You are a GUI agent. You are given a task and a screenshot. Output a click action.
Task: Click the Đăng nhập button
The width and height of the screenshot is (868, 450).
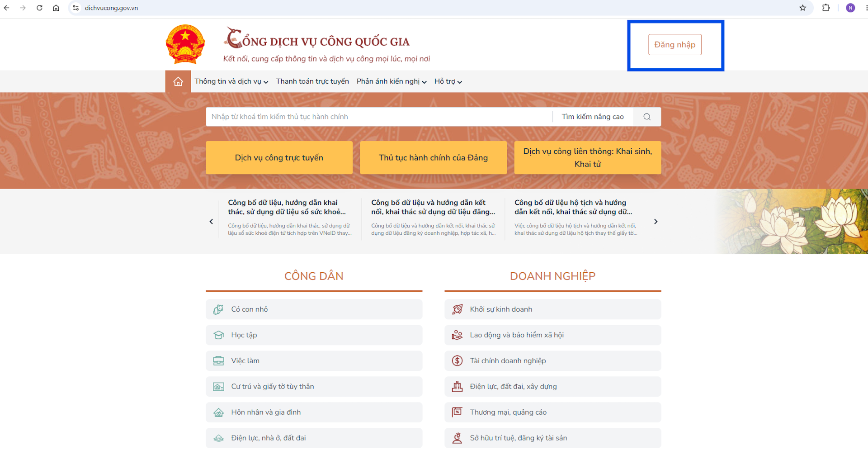(x=675, y=45)
